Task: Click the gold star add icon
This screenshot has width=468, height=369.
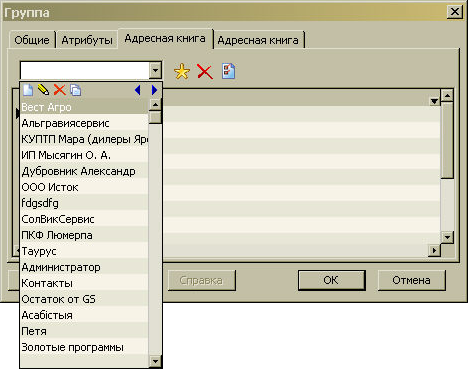Action: click(x=182, y=71)
